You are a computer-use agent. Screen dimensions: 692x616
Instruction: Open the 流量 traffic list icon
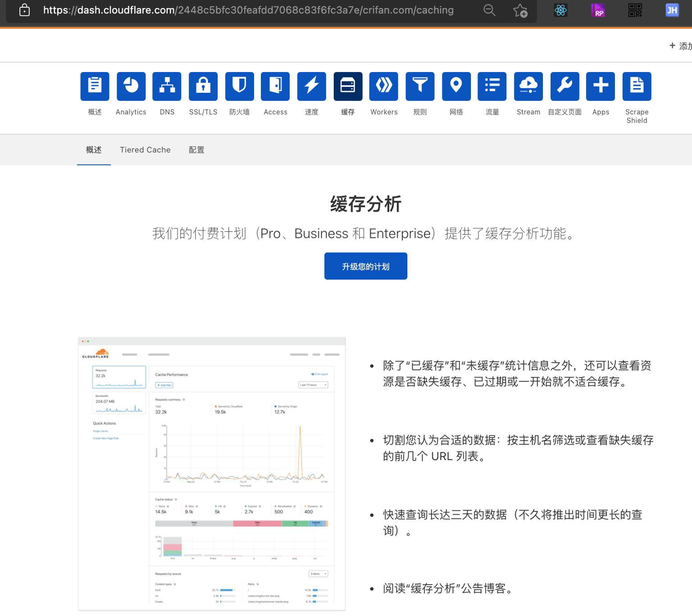[x=492, y=86]
